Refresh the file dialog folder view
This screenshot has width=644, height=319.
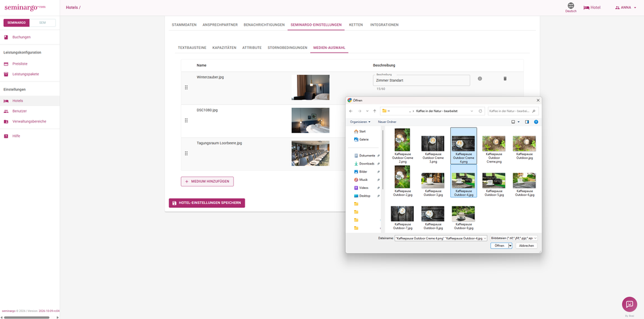click(480, 111)
